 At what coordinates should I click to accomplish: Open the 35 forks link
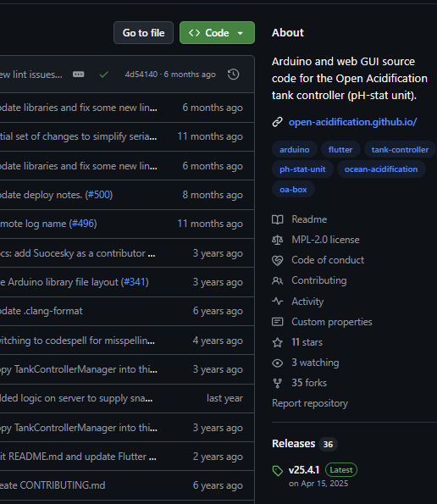click(309, 383)
